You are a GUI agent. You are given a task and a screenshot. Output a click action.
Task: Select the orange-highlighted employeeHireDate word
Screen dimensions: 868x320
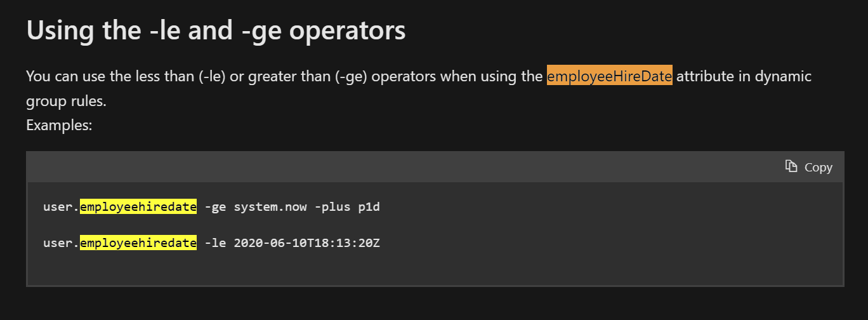609,77
